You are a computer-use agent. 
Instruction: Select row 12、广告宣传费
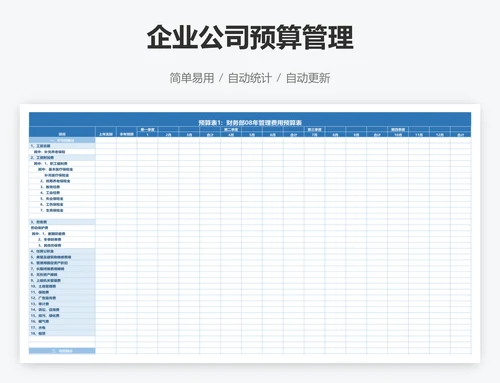(62, 298)
